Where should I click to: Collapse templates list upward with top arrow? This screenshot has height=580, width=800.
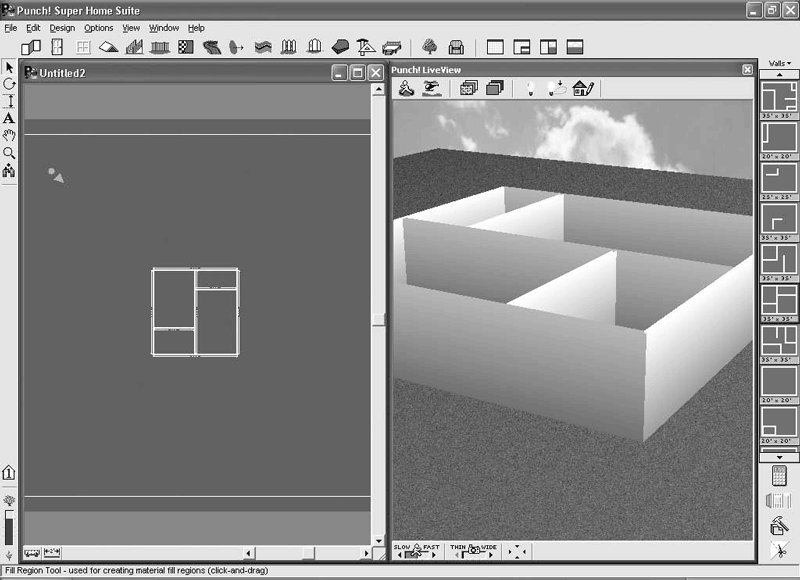coord(779,74)
